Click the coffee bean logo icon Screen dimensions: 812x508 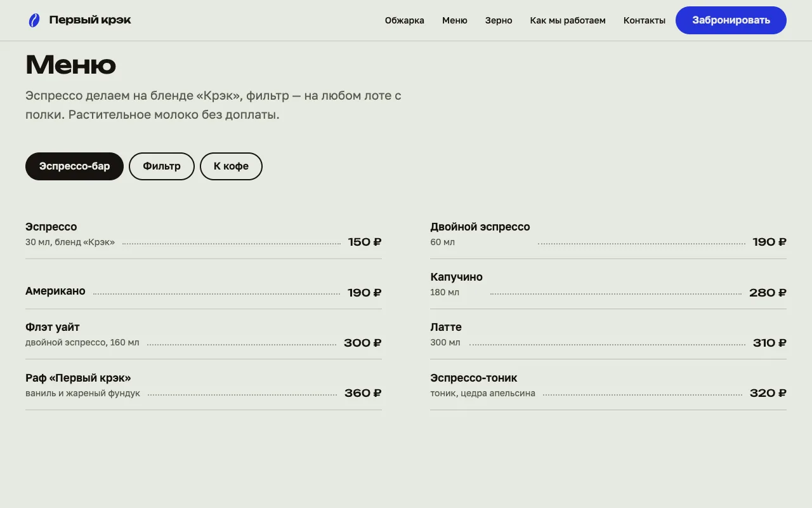coord(34,20)
